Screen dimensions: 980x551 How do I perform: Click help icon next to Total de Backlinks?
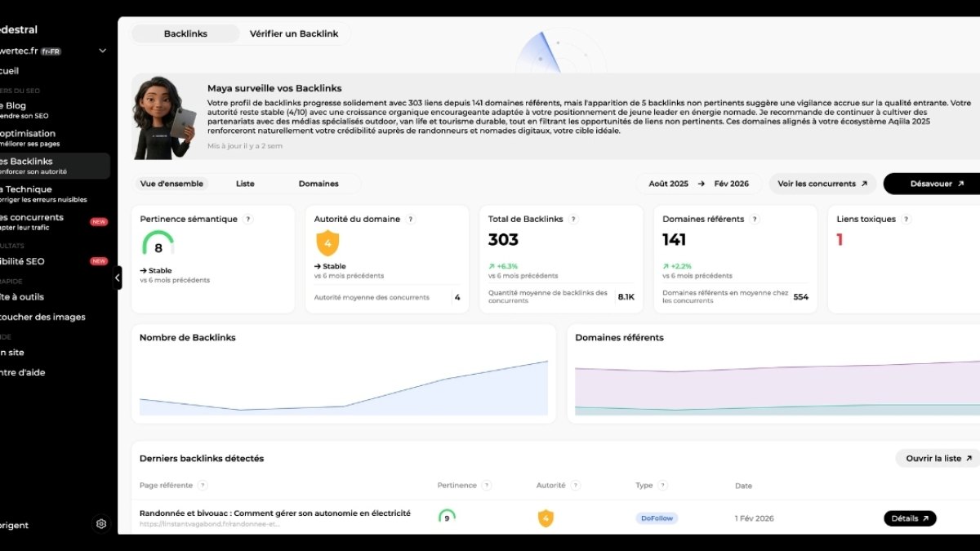(x=574, y=219)
